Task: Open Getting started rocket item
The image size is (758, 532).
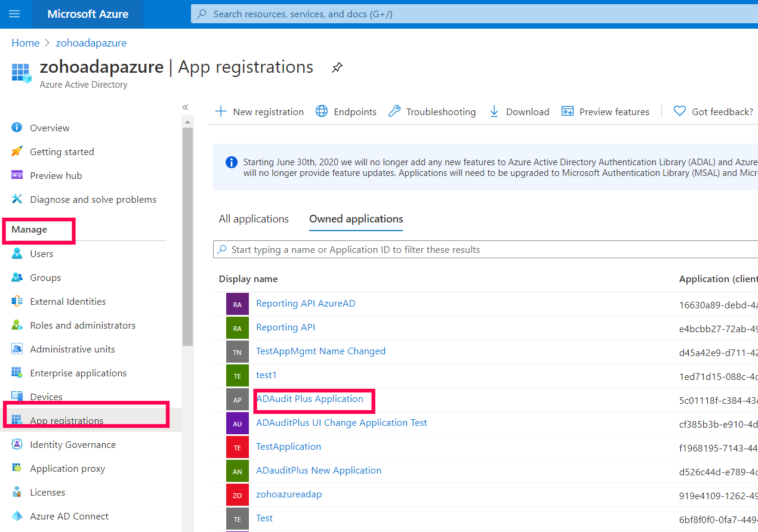Action: pos(61,152)
